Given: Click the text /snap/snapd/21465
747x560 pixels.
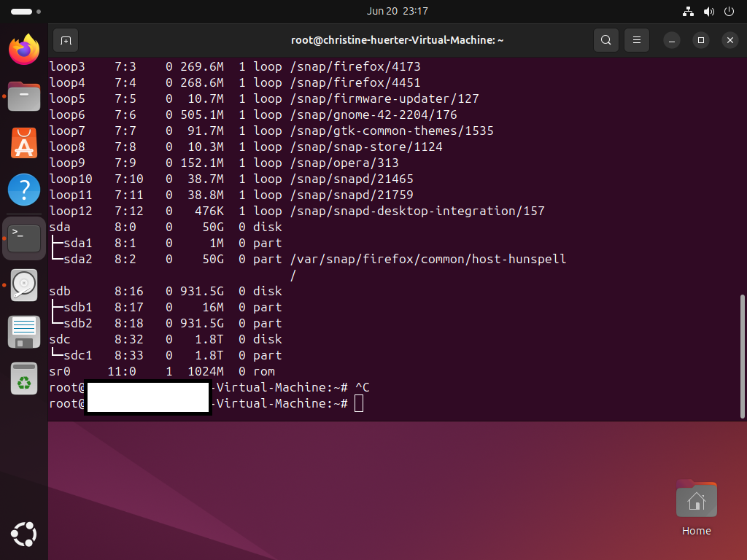Looking at the screenshot, I should 352,179.
